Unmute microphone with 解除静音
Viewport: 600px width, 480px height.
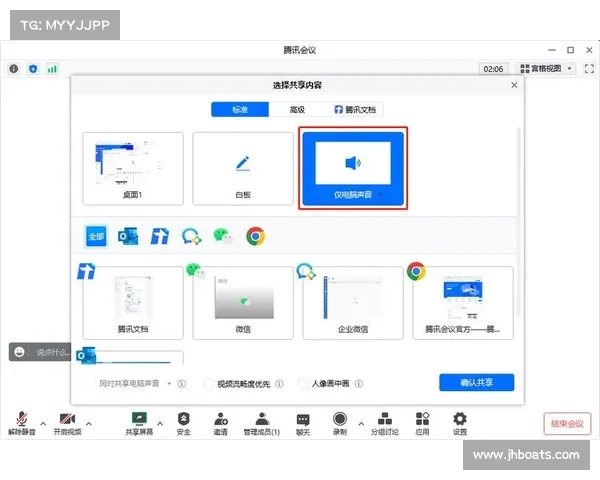(22, 423)
